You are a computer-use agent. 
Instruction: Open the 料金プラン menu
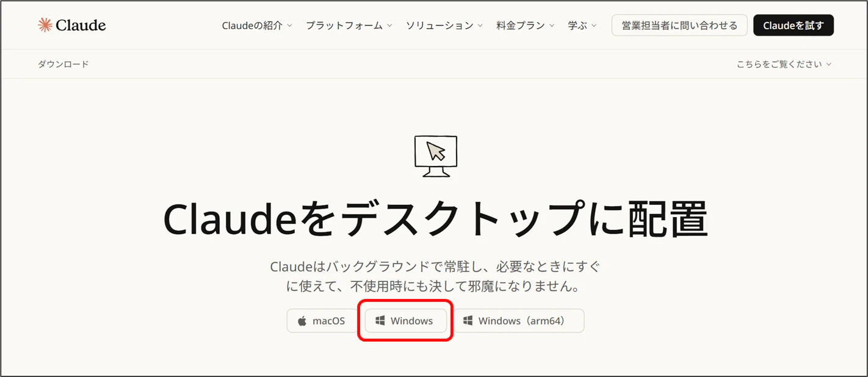coord(526,26)
